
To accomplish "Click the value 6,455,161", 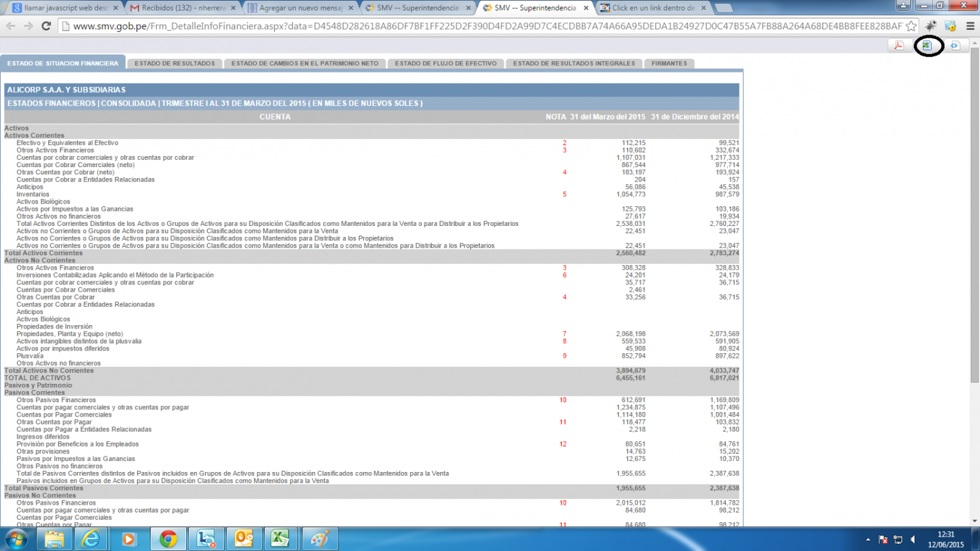I will pyautogui.click(x=630, y=378).
